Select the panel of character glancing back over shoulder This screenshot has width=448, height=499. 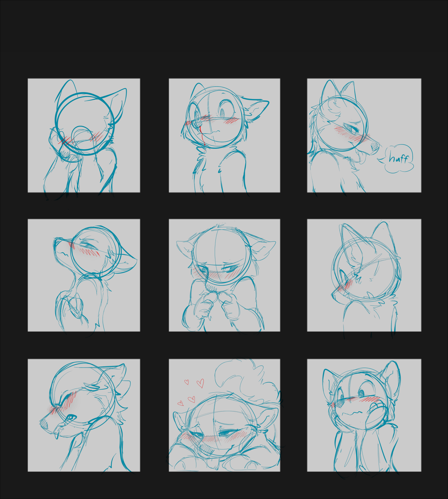[x=364, y=275]
